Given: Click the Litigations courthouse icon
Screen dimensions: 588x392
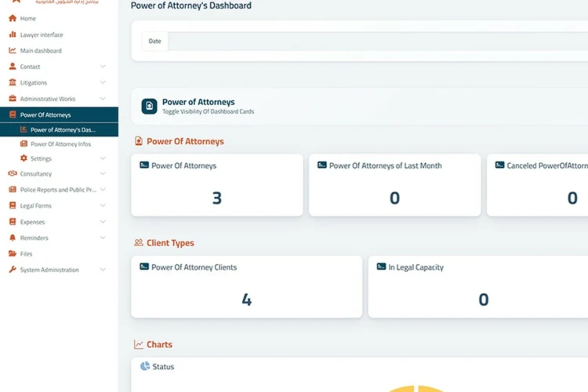Looking at the screenshot, I should pos(13,82).
